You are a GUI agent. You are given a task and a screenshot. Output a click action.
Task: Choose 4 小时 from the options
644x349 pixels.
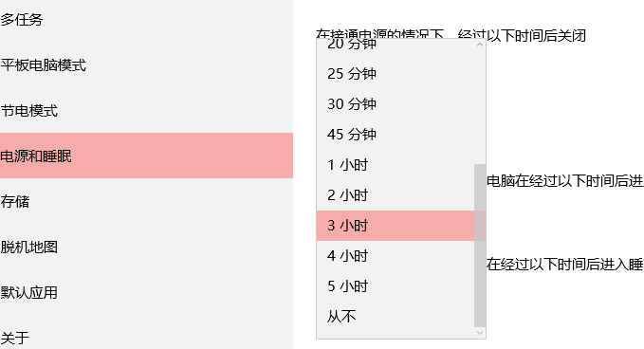396,256
